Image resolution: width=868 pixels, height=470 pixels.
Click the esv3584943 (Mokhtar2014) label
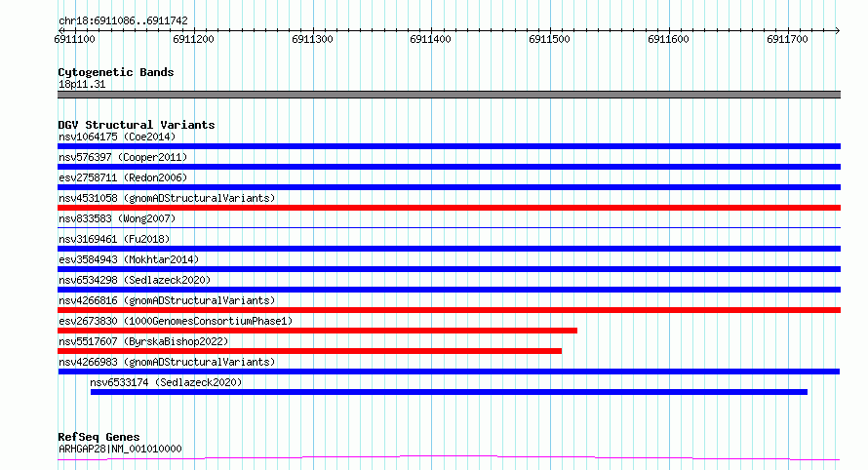point(129,259)
